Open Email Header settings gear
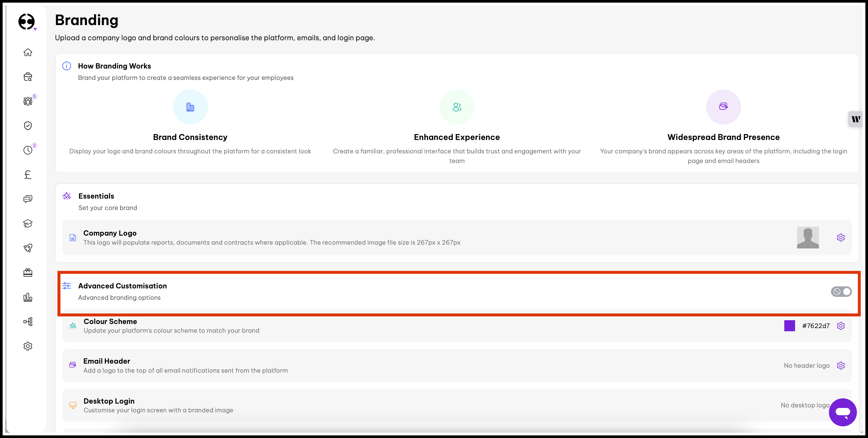Image resolution: width=868 pixels, height=438 pixels. pos(841,366)
